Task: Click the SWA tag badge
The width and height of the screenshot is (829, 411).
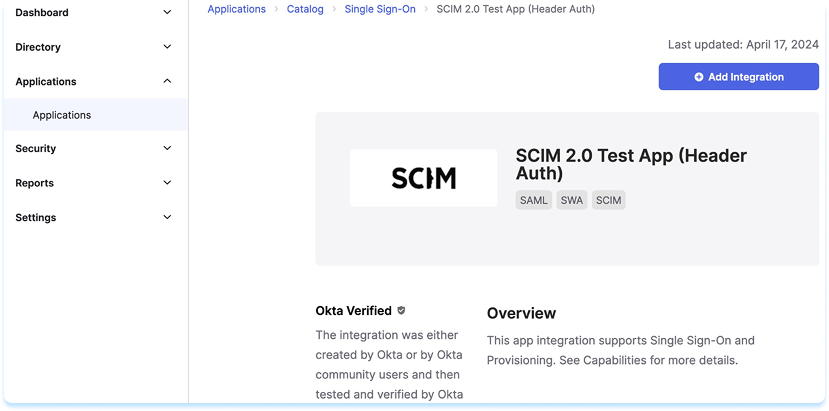Action: click(x=572, y=200)
